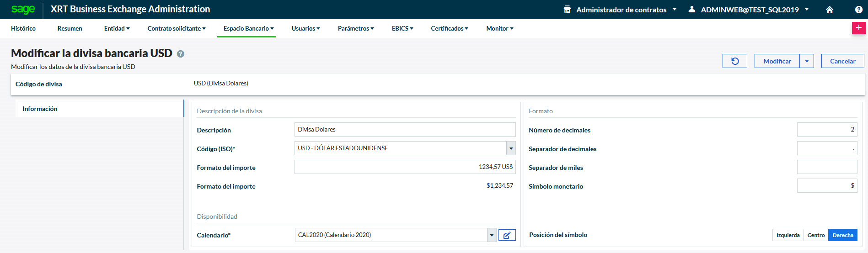This screenshot has height=253, width=868.
Task: Open help via top-right question mark icon
Action: point(858,10)
